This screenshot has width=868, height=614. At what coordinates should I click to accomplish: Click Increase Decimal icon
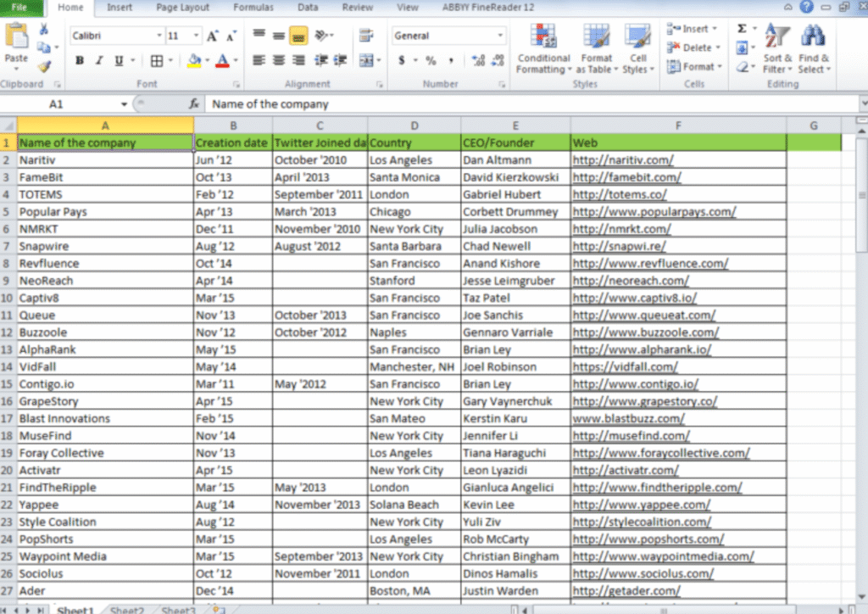[x=478, y=60]
